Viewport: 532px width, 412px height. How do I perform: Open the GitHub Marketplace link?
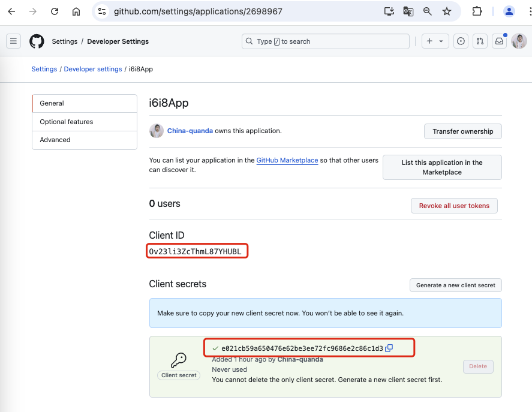click(x=287, y=161)
